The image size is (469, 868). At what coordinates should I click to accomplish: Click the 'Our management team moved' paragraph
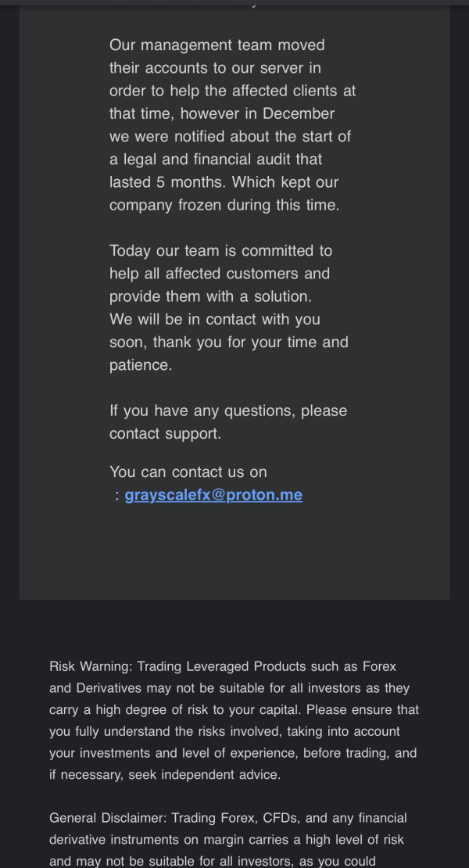pyautogui.click(x=232, y=125)
